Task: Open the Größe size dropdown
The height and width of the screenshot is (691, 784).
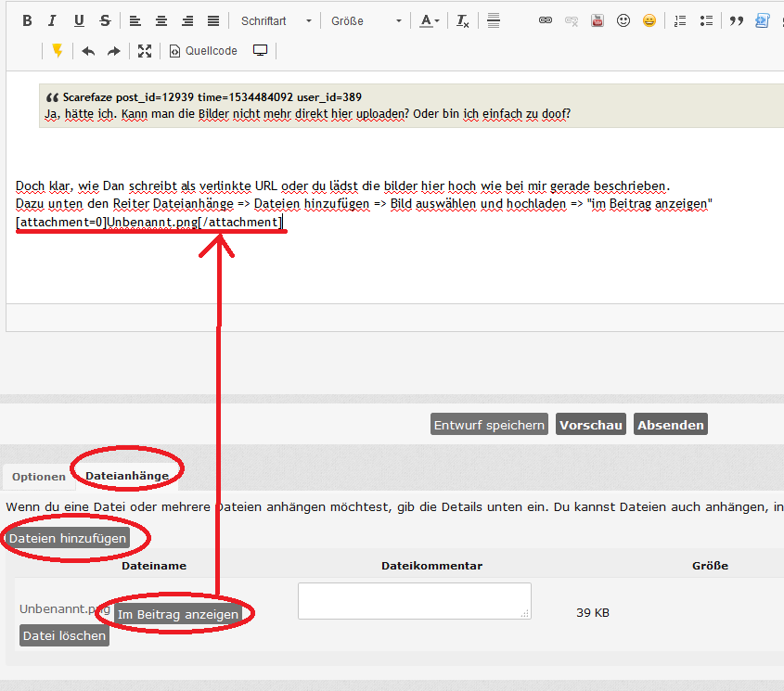Action: tap(366, 20)
